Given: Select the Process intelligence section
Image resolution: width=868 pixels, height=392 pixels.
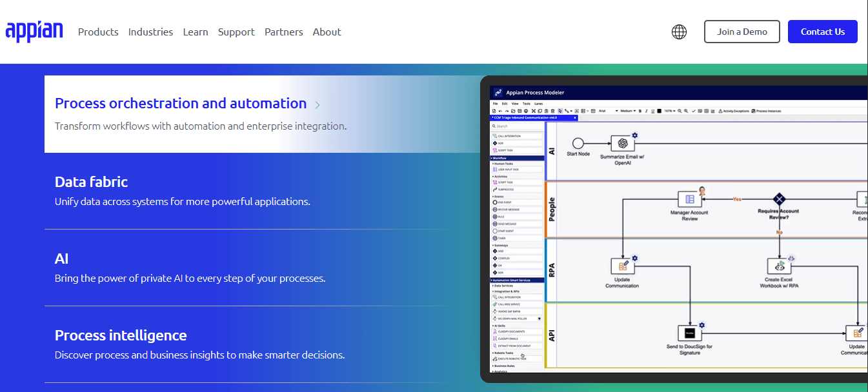Looking at the screenshot, I should [248, 344].
